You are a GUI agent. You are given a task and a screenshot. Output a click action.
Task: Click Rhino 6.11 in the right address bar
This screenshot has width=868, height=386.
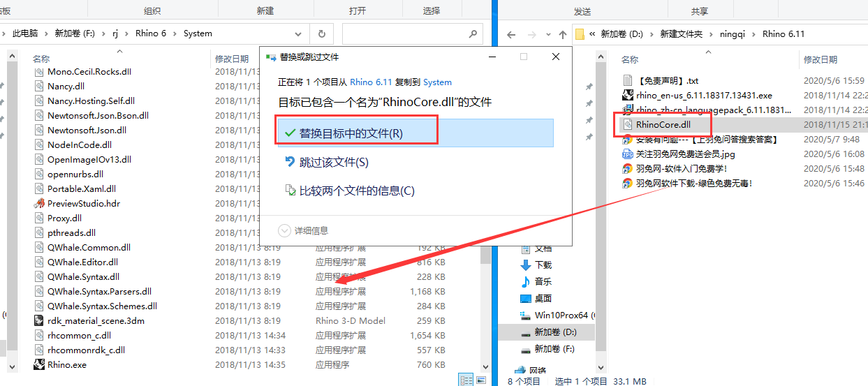(784, 34)
